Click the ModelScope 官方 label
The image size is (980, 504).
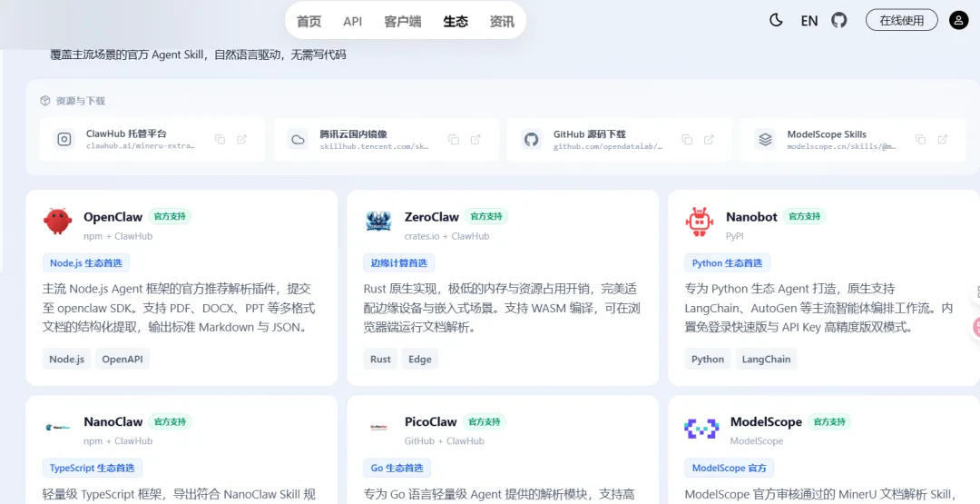click(730, 468)
